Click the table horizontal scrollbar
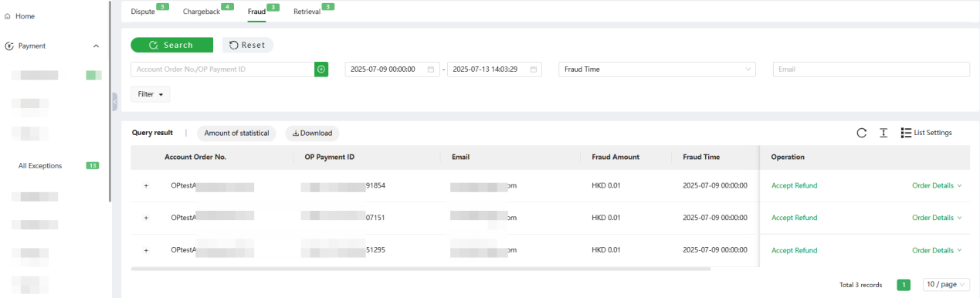Screen dimensions: 980x298 point(421,269)
